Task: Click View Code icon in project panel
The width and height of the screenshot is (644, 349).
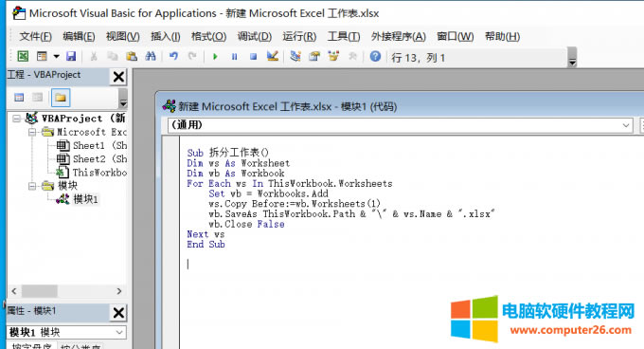Action: coord(19,98)
